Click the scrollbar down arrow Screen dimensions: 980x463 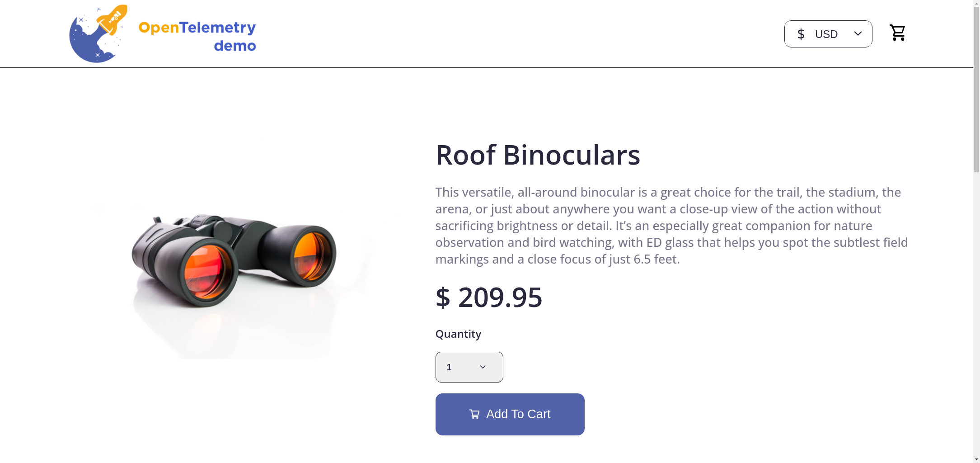click(976, 459)
